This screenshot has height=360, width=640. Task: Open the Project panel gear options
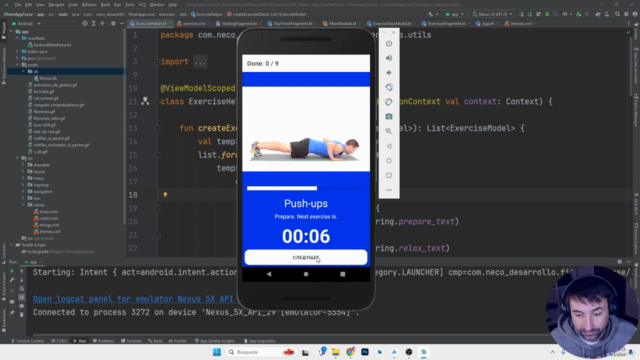(x=113, y=24)
